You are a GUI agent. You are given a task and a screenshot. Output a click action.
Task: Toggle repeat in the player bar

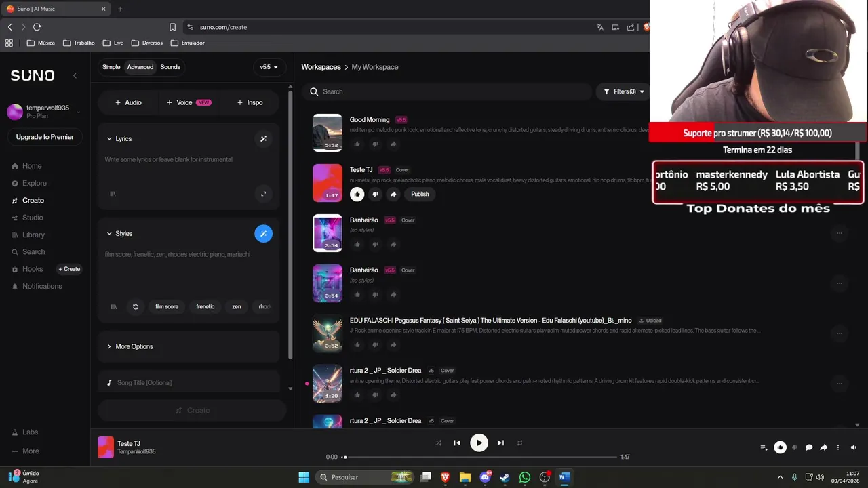[x=519, y=443]
